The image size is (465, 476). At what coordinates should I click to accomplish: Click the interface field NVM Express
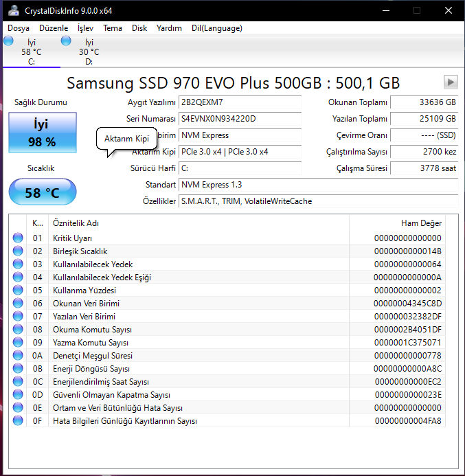240,135
